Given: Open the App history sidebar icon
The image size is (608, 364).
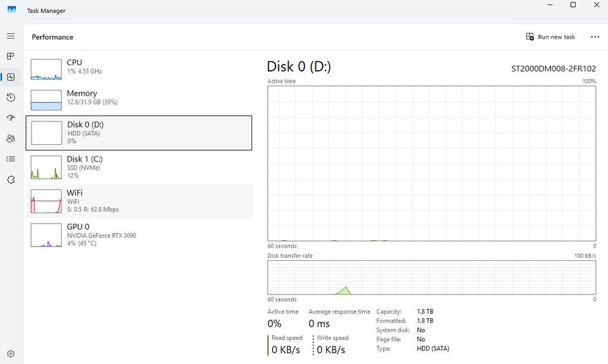Looking at the screenshot, I should click(11, 97).
